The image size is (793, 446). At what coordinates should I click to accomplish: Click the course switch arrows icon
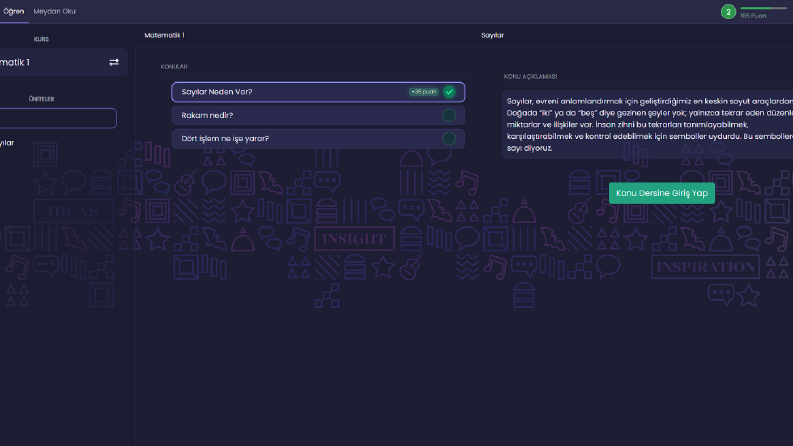114,62
